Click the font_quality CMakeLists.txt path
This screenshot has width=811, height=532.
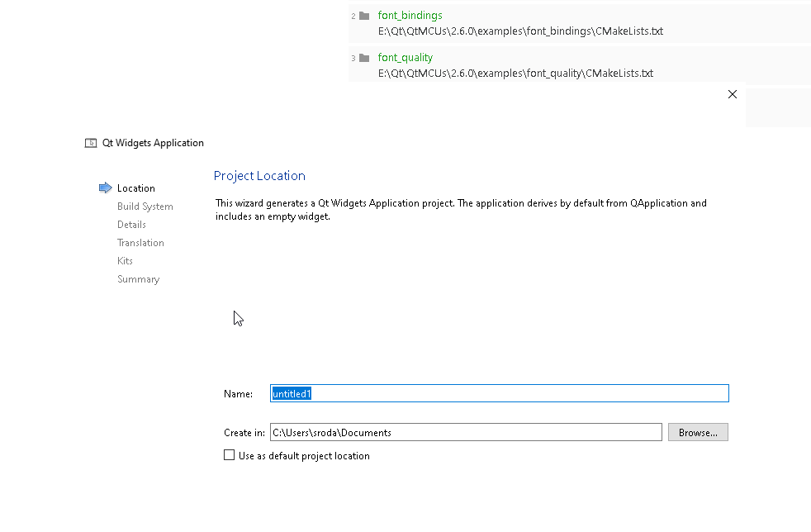[515, 73]
